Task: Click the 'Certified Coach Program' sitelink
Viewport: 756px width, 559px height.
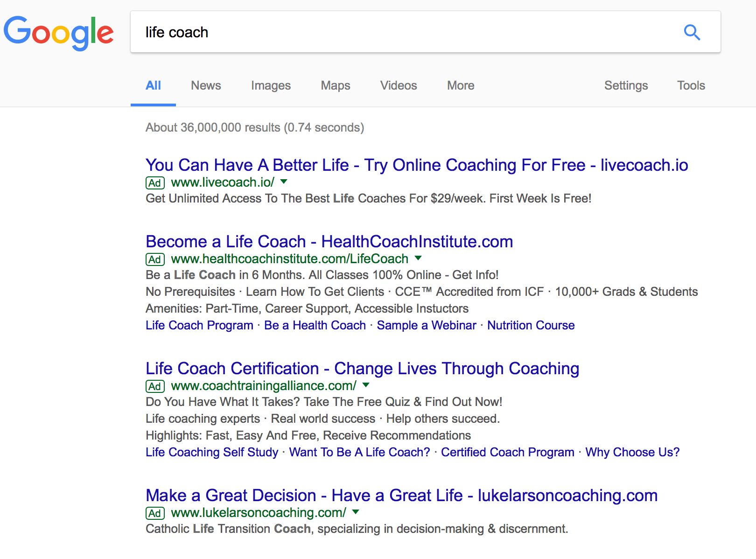Action: point(508,452)
